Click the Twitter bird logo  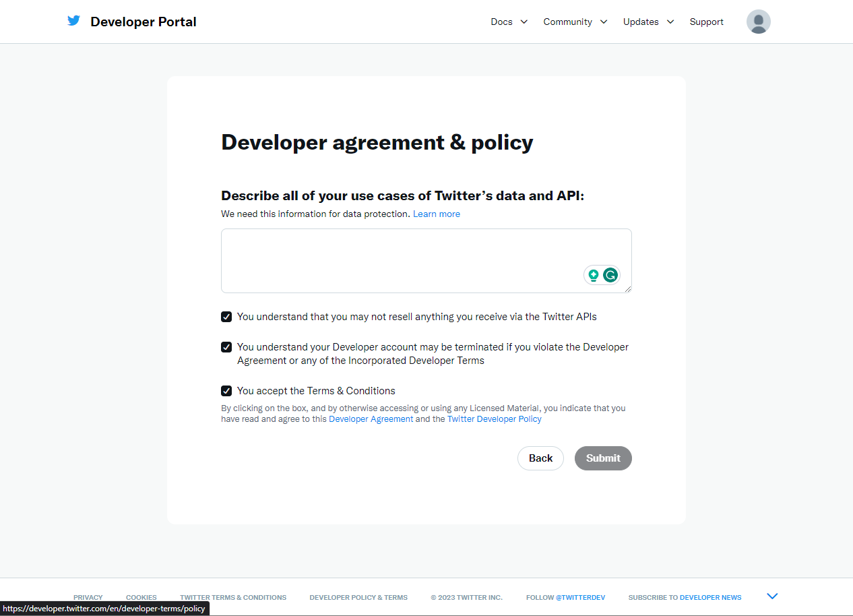point(73,21)
